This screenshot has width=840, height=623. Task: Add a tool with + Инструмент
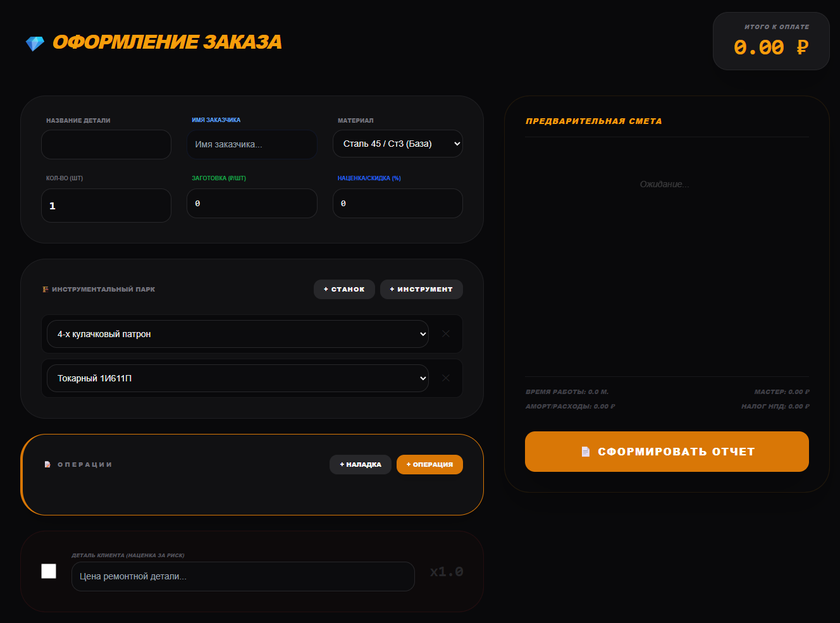(421, 289)
